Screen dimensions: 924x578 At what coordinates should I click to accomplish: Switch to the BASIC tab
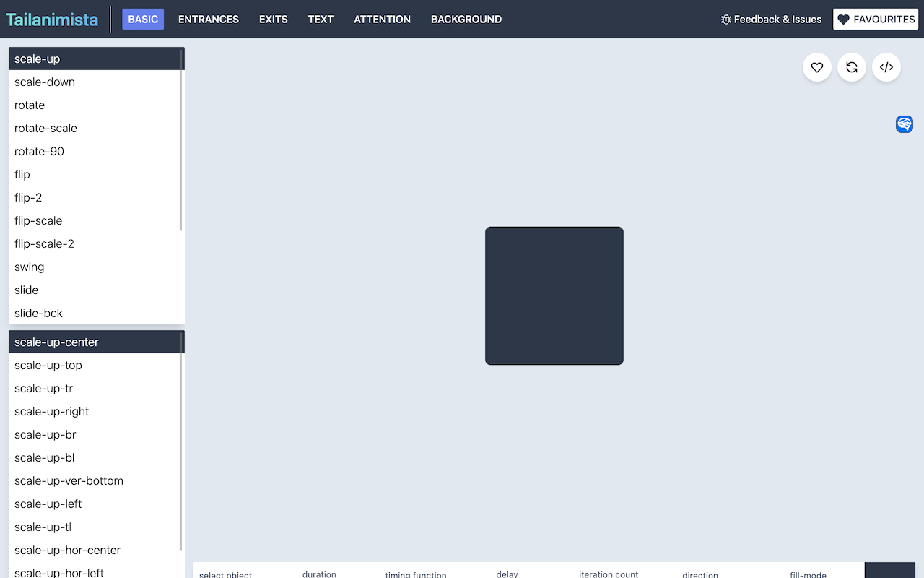pos(143,20)
